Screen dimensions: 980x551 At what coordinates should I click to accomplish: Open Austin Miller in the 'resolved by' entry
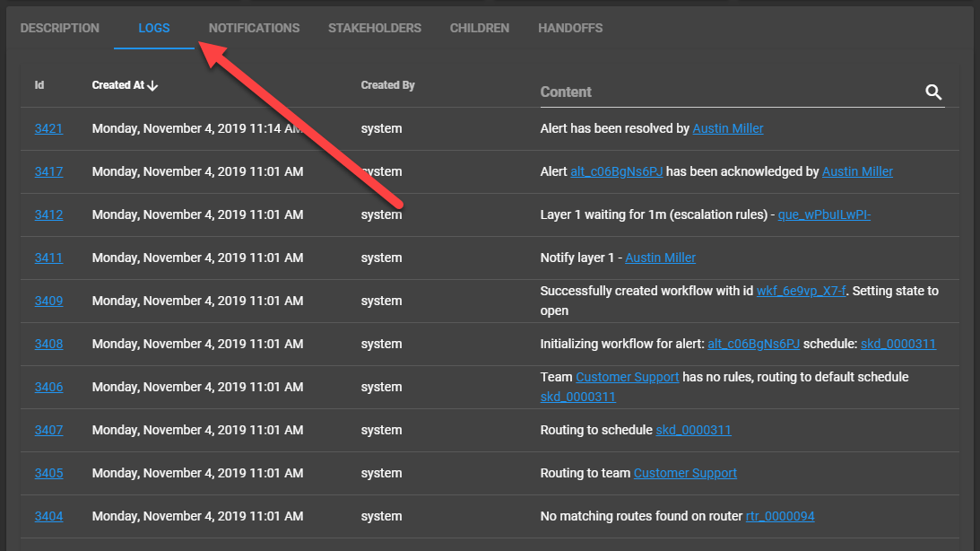(728, 129)
